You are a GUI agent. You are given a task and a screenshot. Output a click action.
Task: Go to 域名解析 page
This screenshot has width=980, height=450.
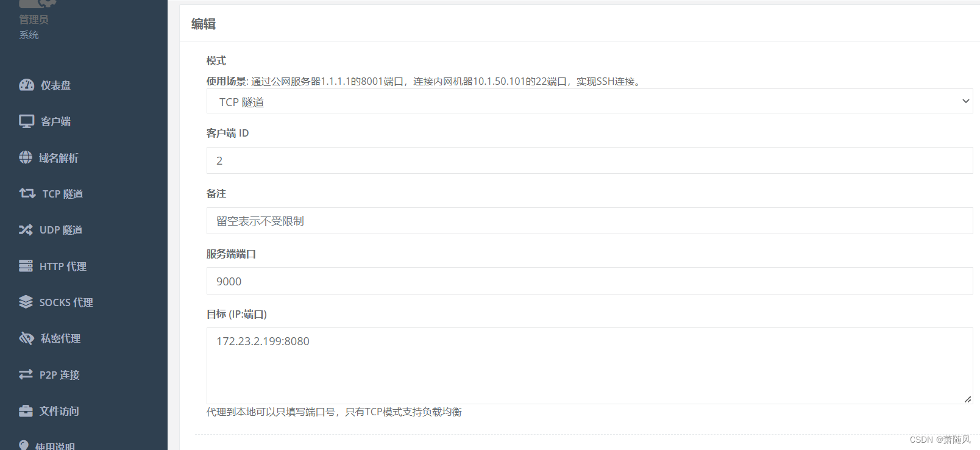coord(59,158)
